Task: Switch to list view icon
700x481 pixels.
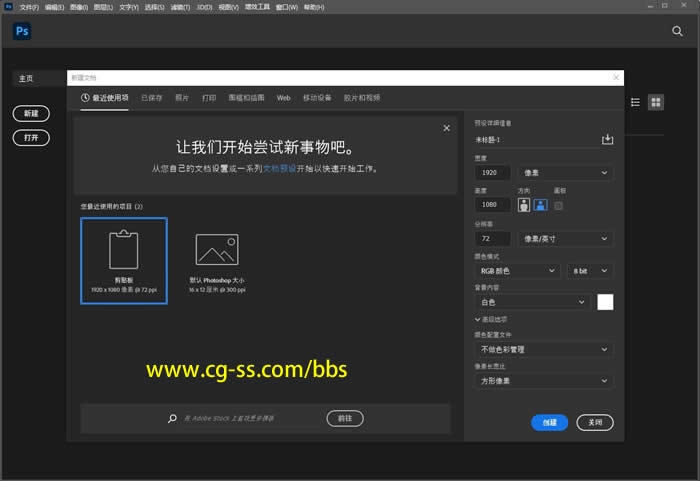Action: [x=636, y=102]
